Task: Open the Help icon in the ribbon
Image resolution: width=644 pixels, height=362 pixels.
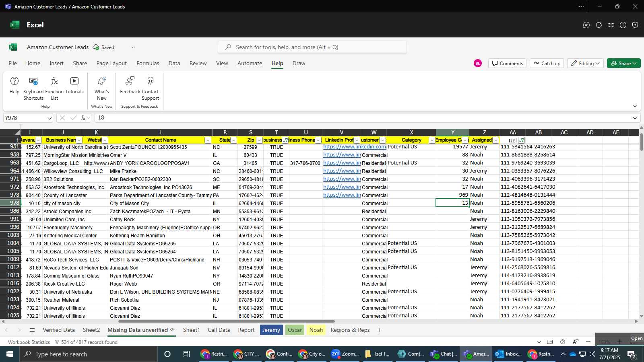Action: pos(14,86)
